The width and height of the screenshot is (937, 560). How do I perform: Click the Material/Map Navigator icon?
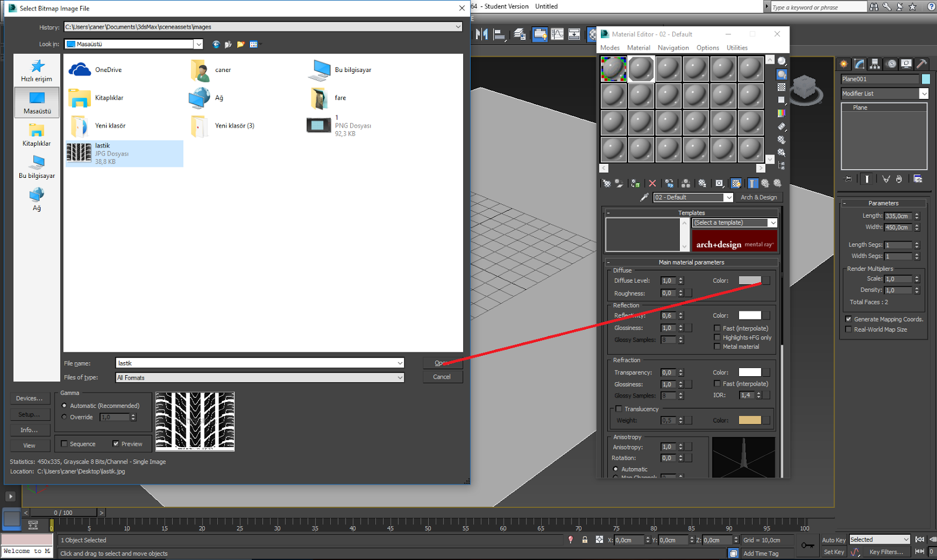tap(781, 166)
